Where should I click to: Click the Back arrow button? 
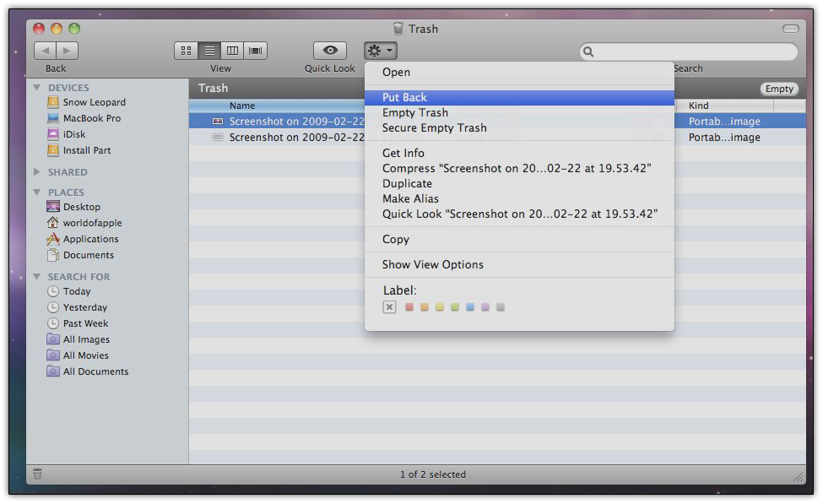45,51
